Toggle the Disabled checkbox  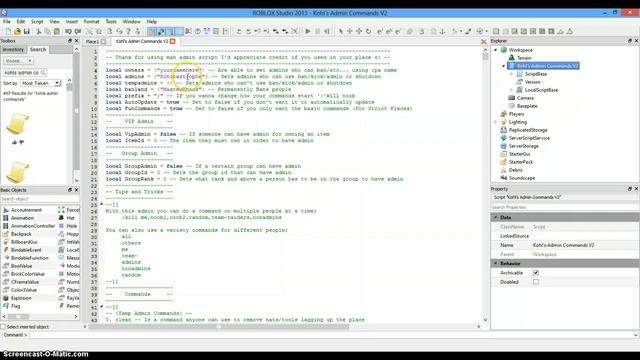[536, 282]
